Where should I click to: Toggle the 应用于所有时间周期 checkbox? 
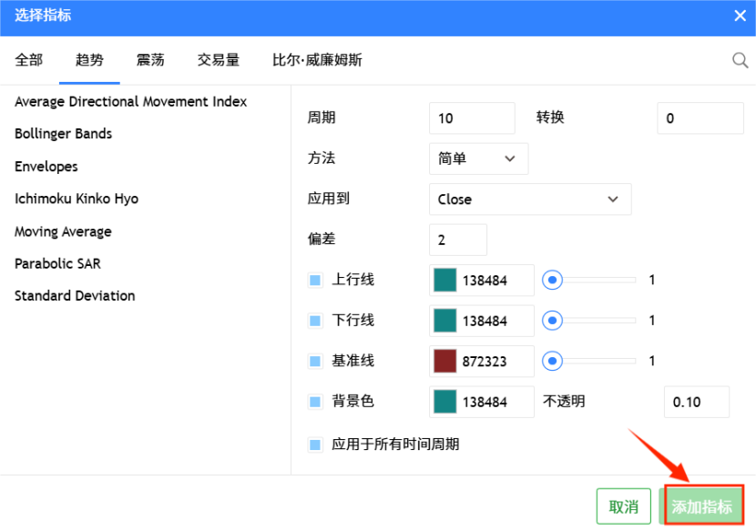pos(315,445)
